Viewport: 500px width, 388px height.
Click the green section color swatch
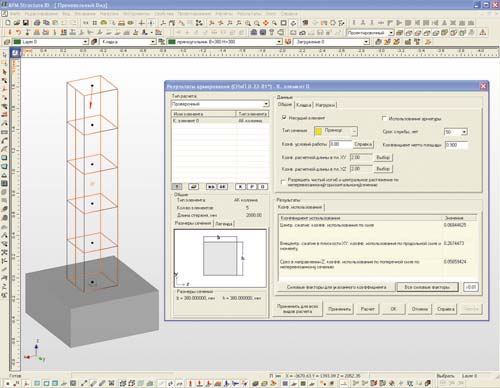click(172, 42)
